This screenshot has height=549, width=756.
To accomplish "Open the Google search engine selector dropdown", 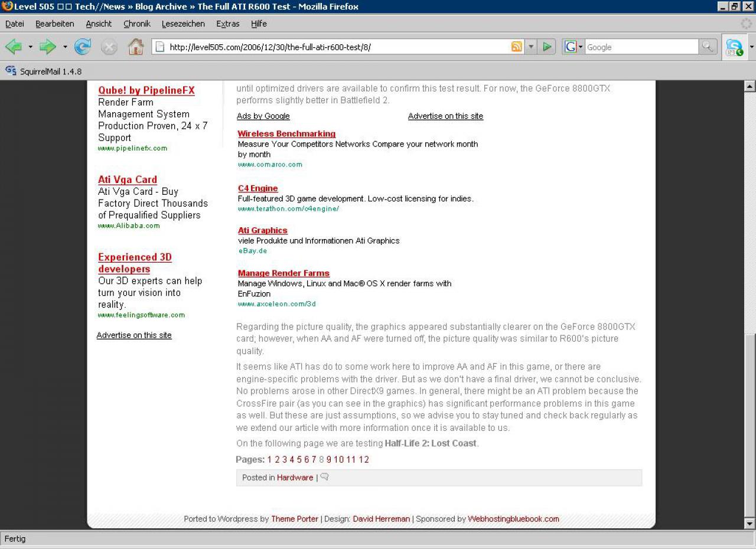I will 573,47.
